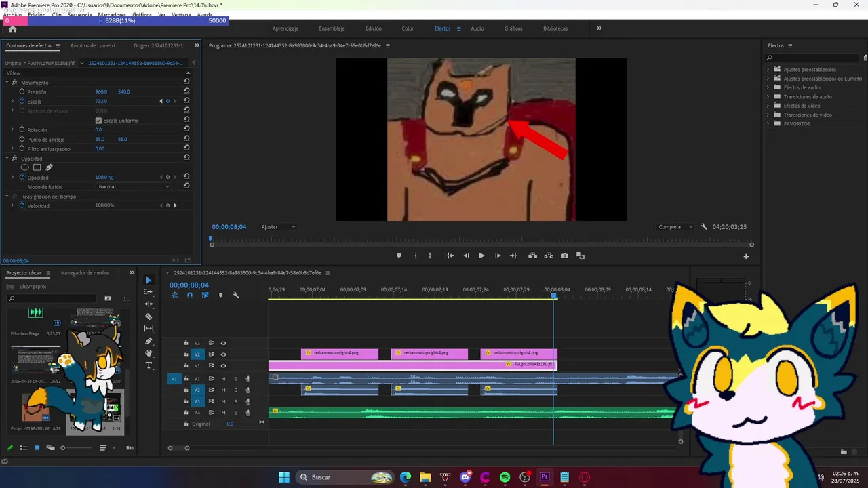This screenshot has height=488, width=868.
Task: Uncheck Escala uniforme checkbox
Action: point(98,121)
